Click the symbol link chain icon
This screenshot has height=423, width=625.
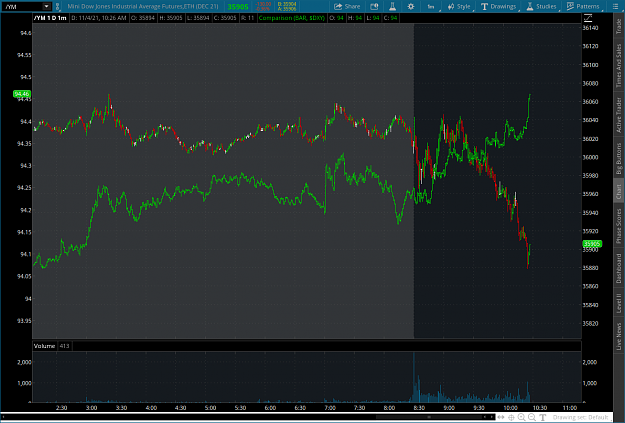(57, 6)
